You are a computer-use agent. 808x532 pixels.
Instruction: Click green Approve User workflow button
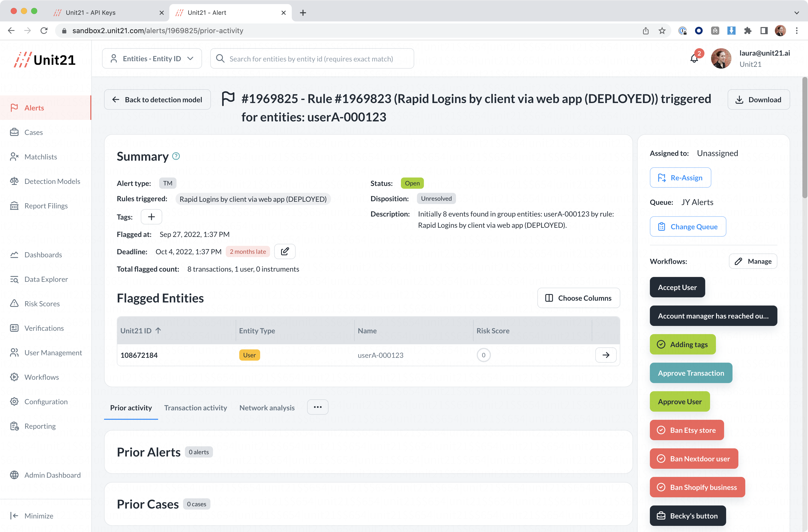pos(679,402)
